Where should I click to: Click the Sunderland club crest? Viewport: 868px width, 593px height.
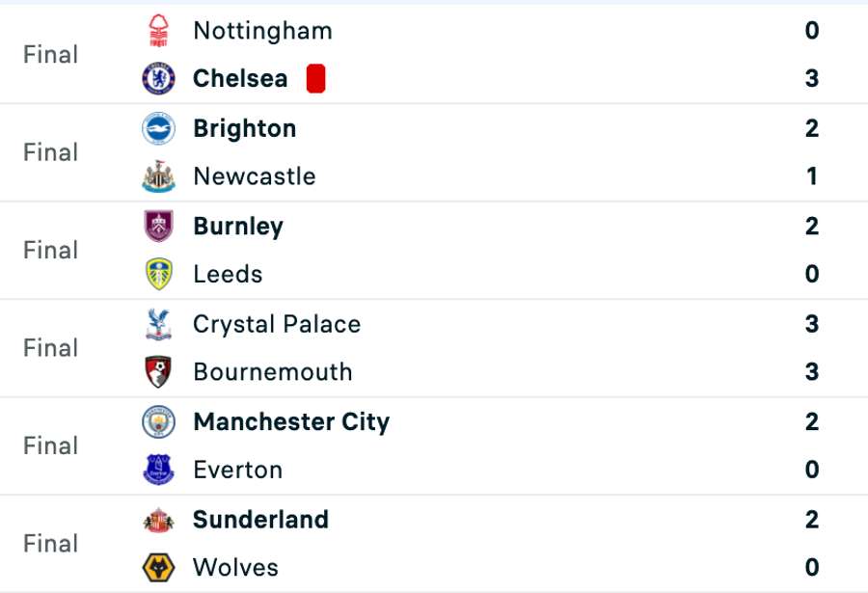158,520
